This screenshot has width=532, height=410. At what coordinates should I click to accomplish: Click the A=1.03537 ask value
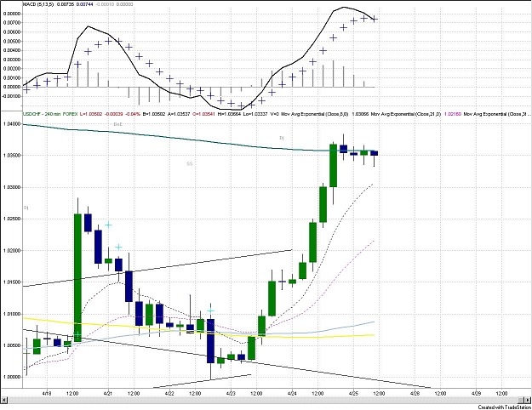179,114
